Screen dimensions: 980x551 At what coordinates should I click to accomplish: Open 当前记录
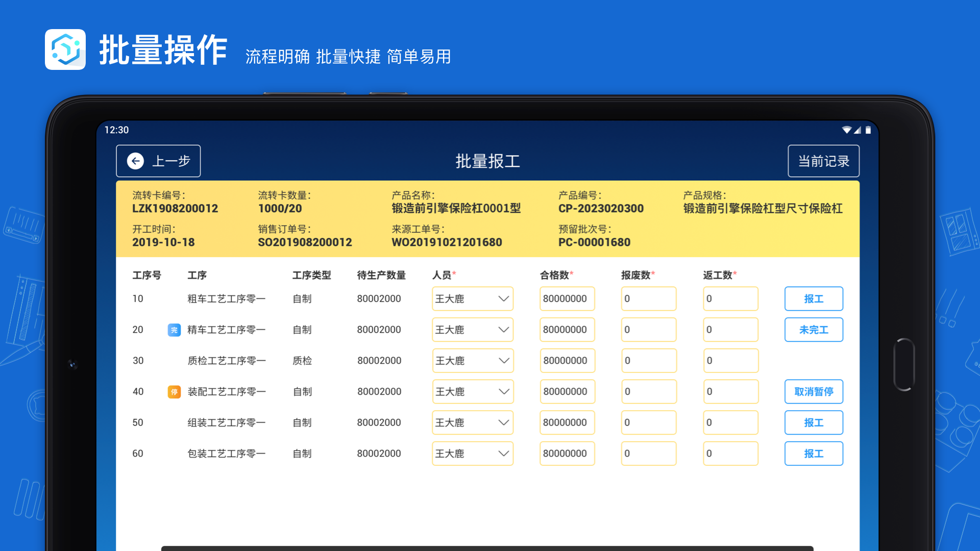(823, 161)
